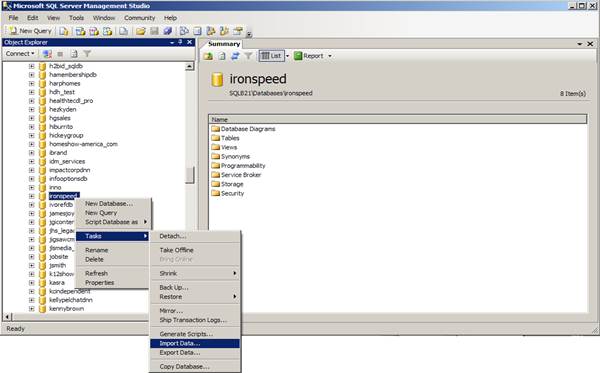
Task: Select the kennybrown database
Action: click(x=66, y=309)
